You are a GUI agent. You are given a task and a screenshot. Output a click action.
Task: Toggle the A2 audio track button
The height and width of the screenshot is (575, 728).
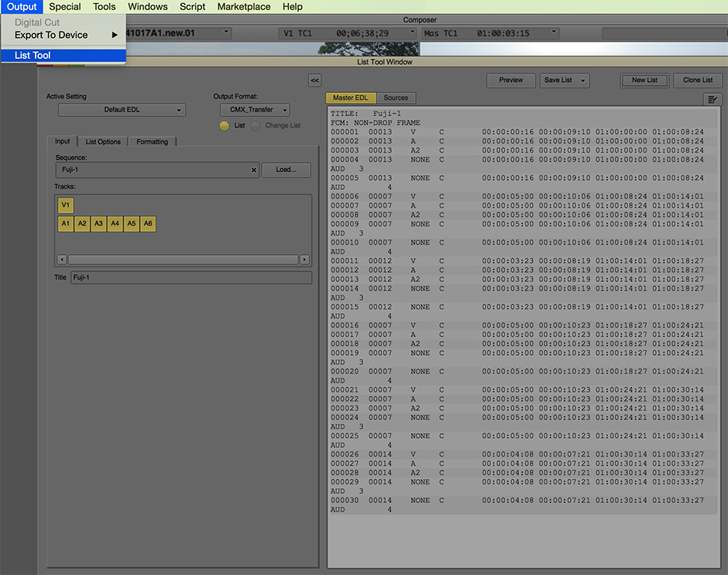82,223
